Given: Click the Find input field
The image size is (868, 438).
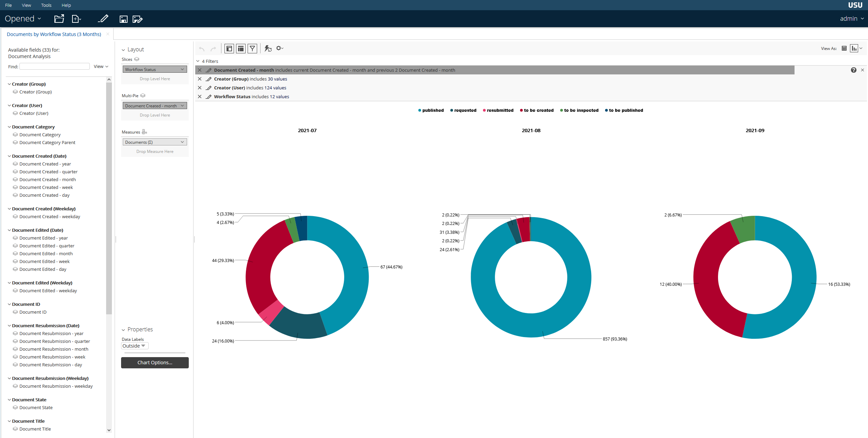Looking at the screenshot, I should [54, 67].
